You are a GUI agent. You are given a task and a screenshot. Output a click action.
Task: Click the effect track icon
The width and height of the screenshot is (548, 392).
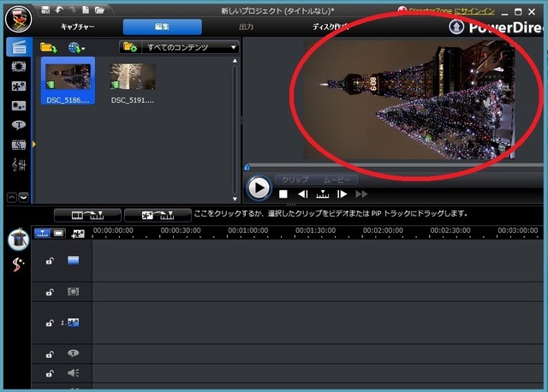pyautogui.click(x=73, y=291)
